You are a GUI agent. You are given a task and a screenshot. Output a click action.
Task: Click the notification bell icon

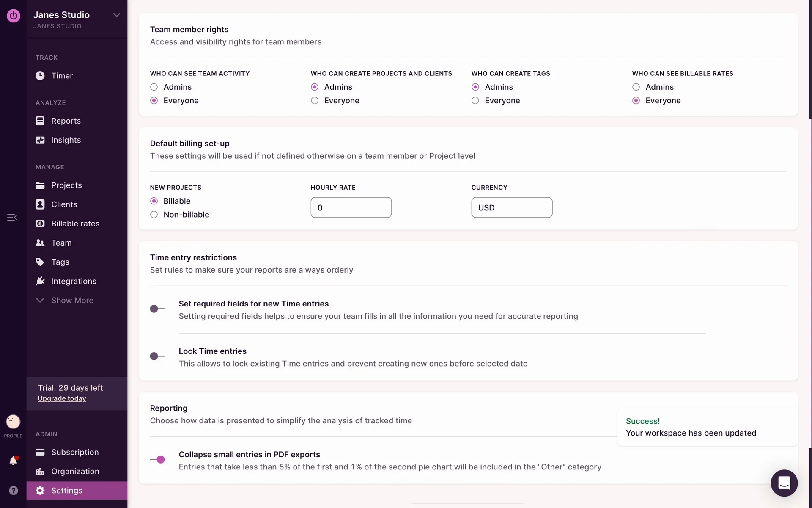(x=13, y=461)
